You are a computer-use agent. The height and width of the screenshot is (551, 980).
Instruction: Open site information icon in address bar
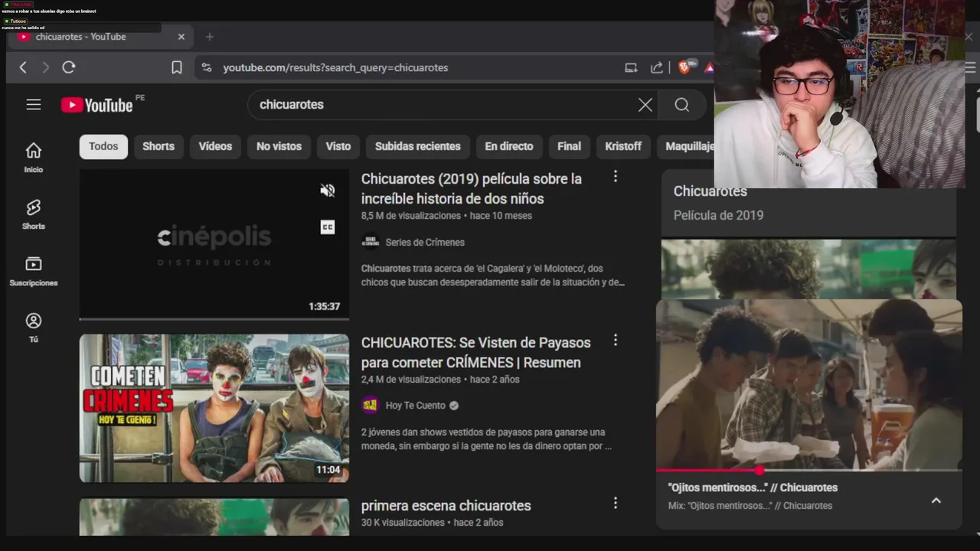point(207,67)
